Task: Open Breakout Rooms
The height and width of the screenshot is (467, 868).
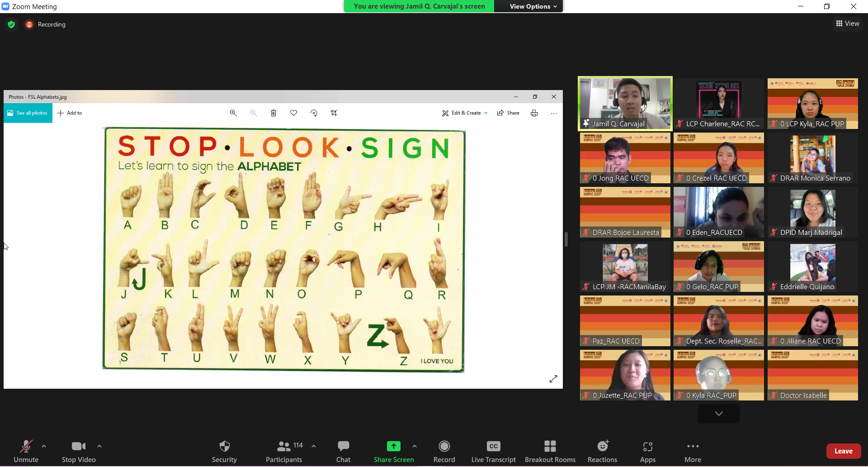Action: pos(550,451)
